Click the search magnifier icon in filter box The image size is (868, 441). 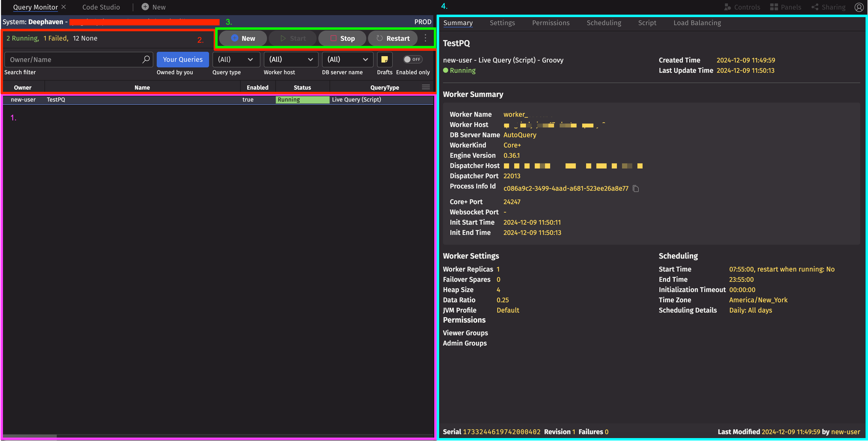coord(146,60)
